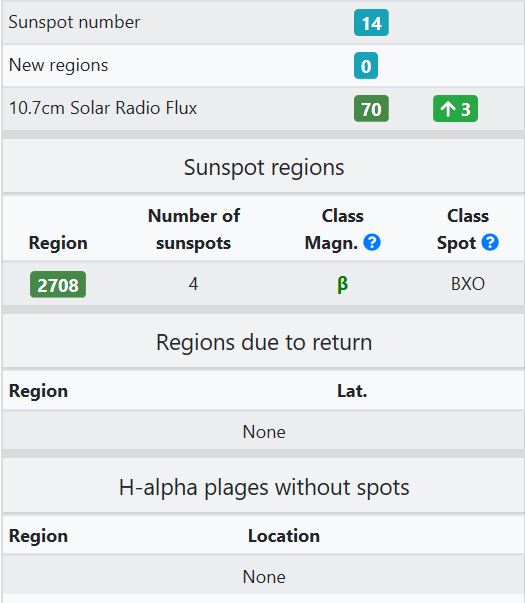Click the Region column header in Sunspot regions
This screenshot has width=525, height=603.
(58, 243)
